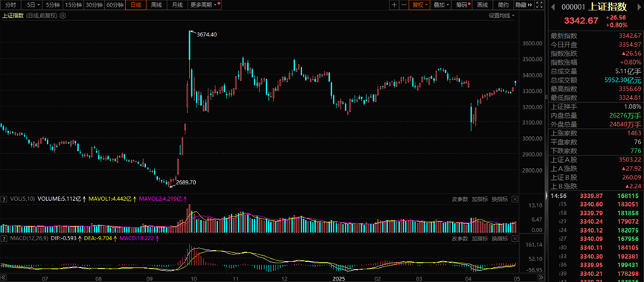Expand hidden panel via 隐藏 arrows

523,5
